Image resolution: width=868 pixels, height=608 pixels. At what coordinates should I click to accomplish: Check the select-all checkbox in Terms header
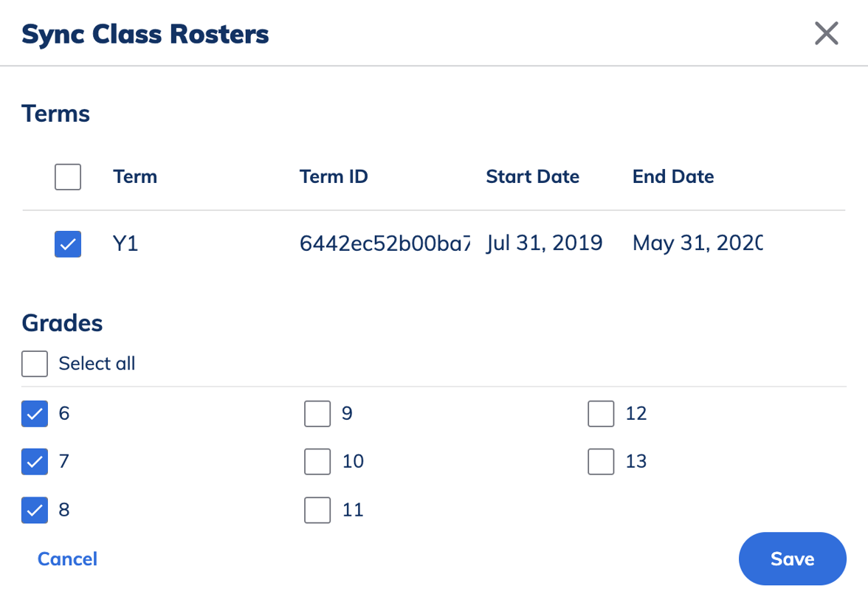(67, 176)
